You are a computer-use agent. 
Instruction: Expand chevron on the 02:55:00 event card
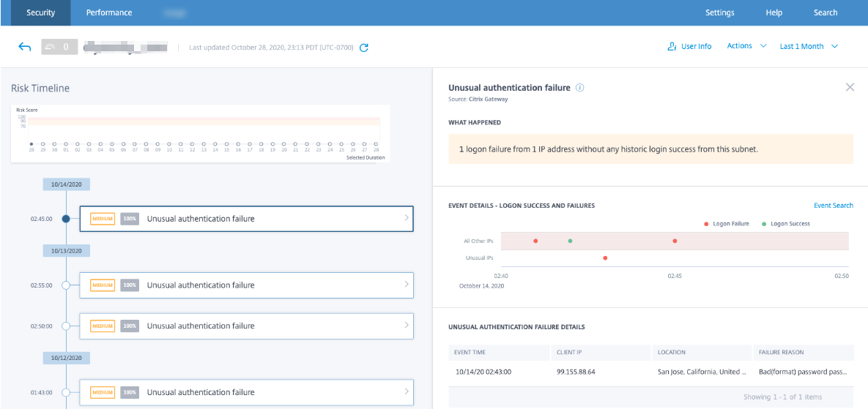pos(407,285)
